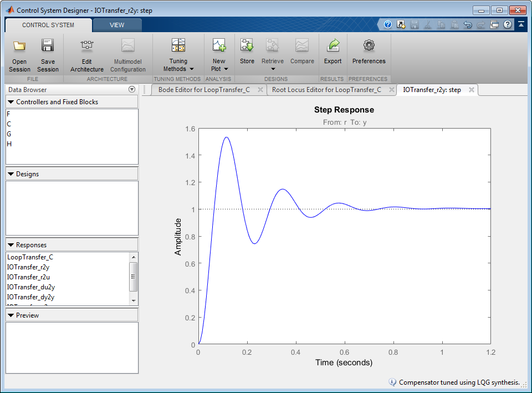Select IOTransfer_r2y: step tab
This screenshot has height=393, width=532.
click(432, 90)
